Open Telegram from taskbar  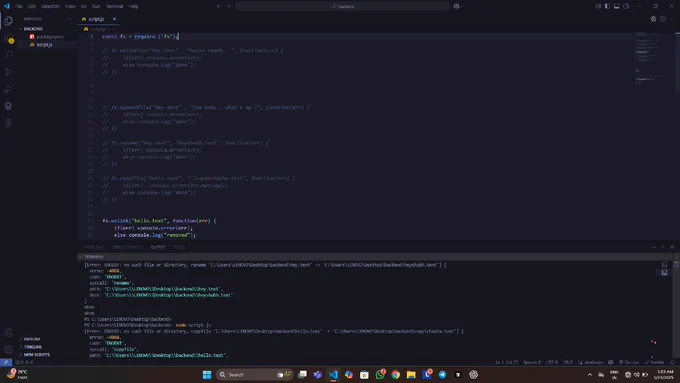(442, 375)
